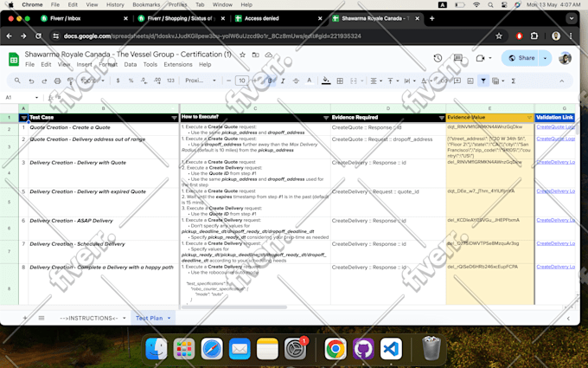This screenshot has width=588, height=368.
Task: Open the Extensions menu in Sheets
Action: [178, 65]
